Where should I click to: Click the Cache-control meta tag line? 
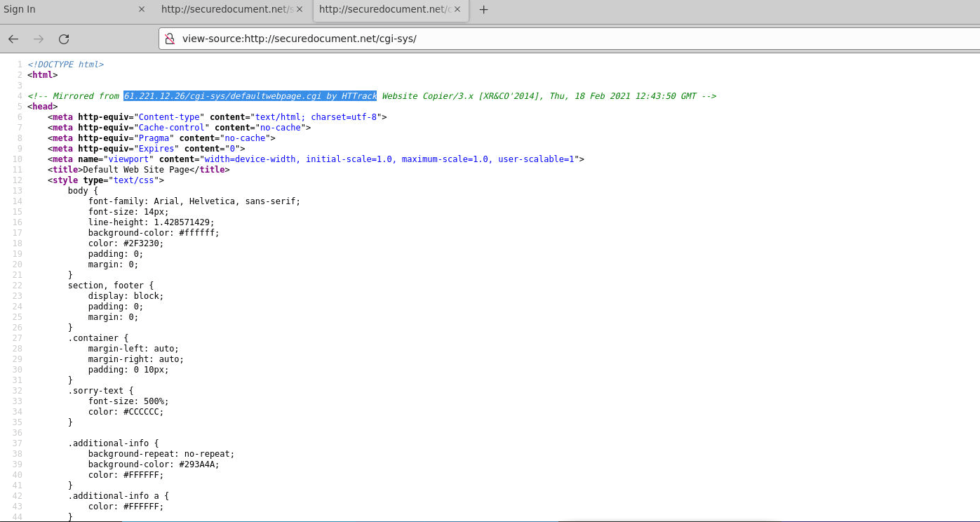click(180, 128)
